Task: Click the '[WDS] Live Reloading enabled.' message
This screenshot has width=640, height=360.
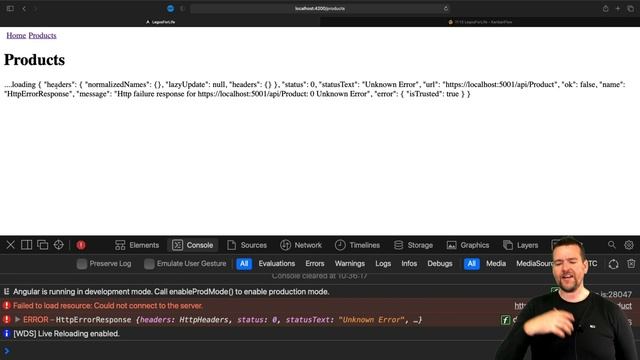Action: point(67,334)
